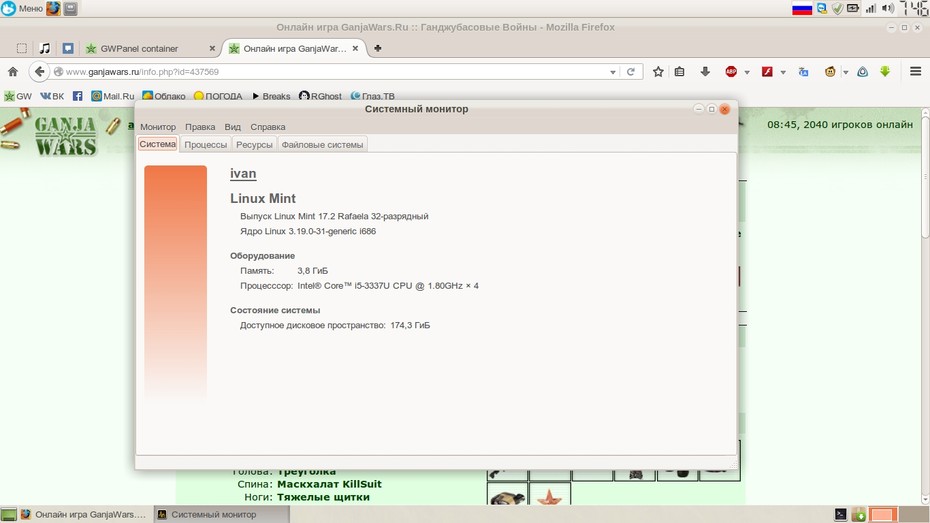Click the Тяжелые щитки item link
The width and height of the screenshot is (930, 523).
(323, 497)
